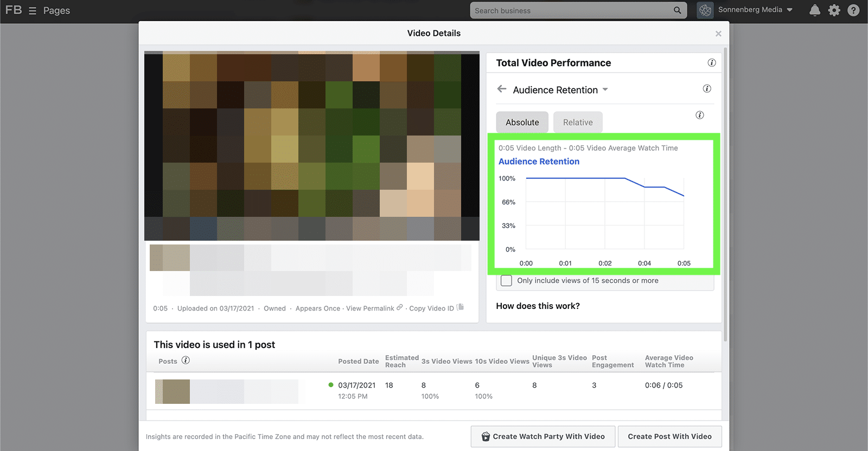Switch to the Relative tab
This screenshot has width=868, height=451.
(577, 123)
